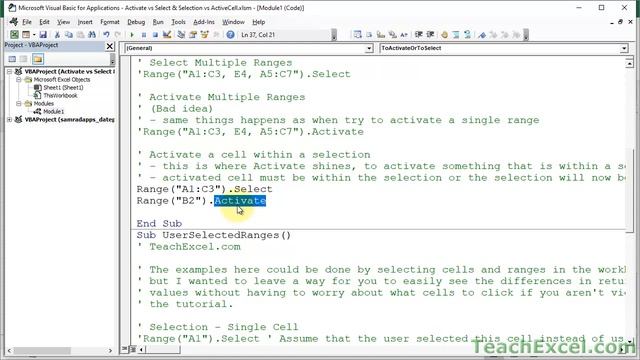This screenshot has width=640, height=360.
Task: Open the View menu
Action: tap(63, 22)
